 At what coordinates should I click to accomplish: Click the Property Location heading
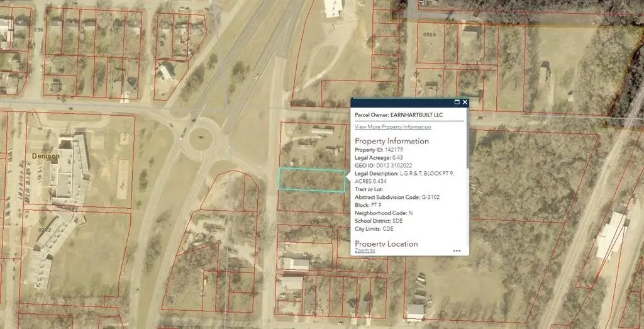pyautogui.click(x=386, y=243)
